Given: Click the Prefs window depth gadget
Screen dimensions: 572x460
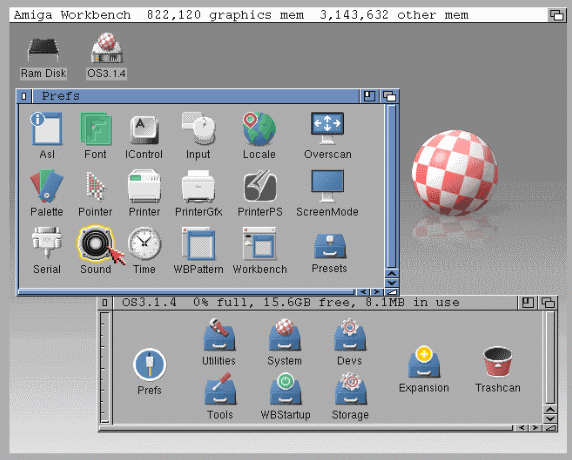Looking at the screenshot, I should (389, 96).
